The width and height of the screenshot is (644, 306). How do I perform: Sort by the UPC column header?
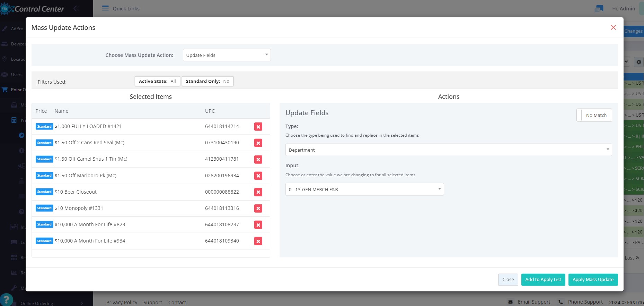tap(210, 111)
